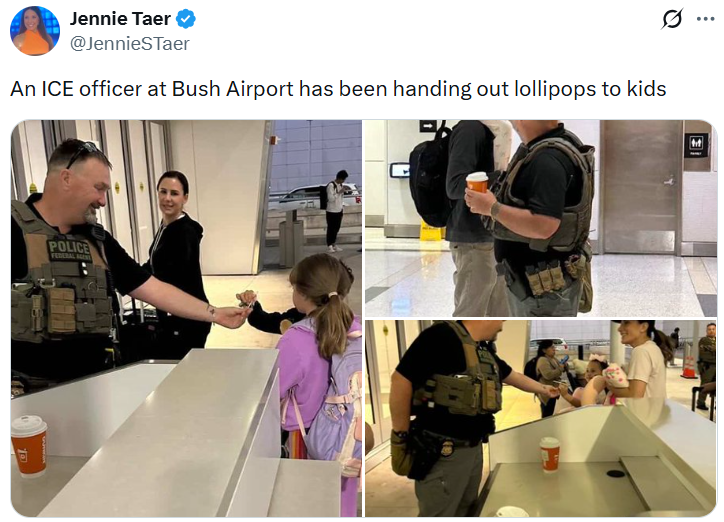The height and width of the screenshot is (522, 724).
Task: Click the family restroom sign in photo
Action: click(x=696, y=145)
